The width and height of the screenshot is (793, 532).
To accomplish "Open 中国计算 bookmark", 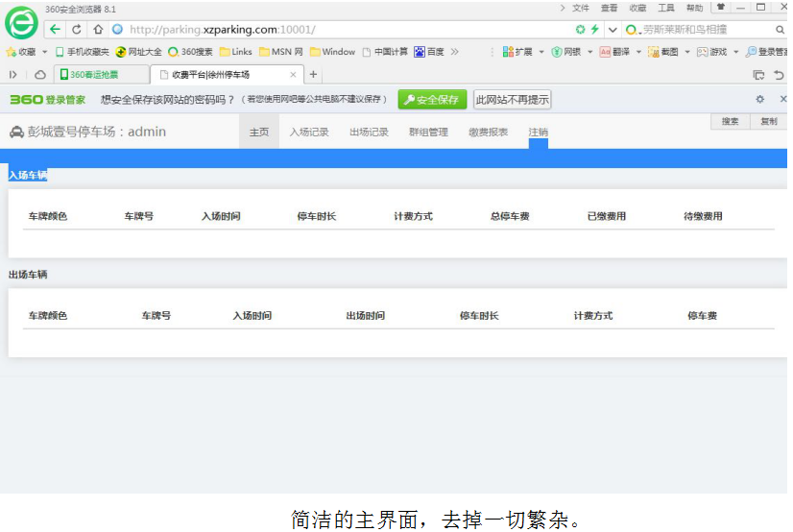I will pyautogui.click(x=385, y=52).
